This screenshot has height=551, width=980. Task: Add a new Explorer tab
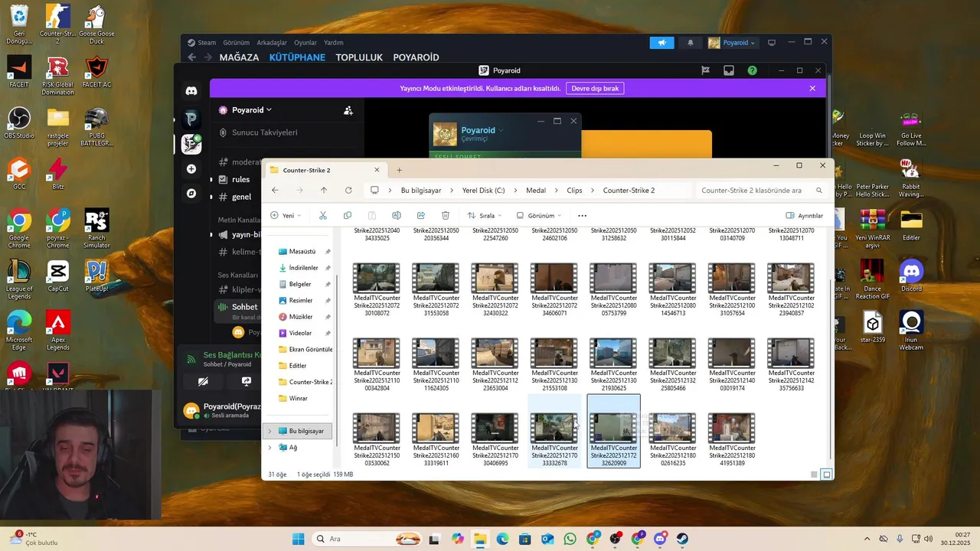(x=399, y=170)
